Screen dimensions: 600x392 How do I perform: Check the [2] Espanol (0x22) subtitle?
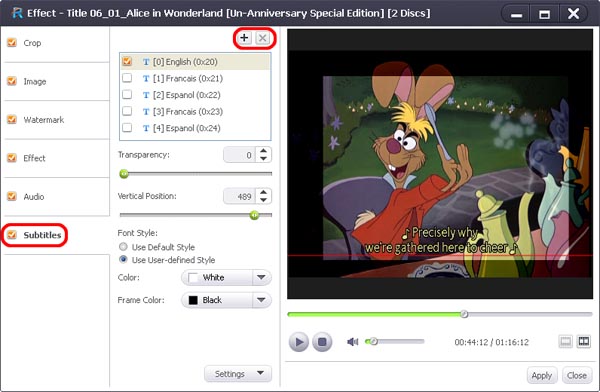pos(127,95)
